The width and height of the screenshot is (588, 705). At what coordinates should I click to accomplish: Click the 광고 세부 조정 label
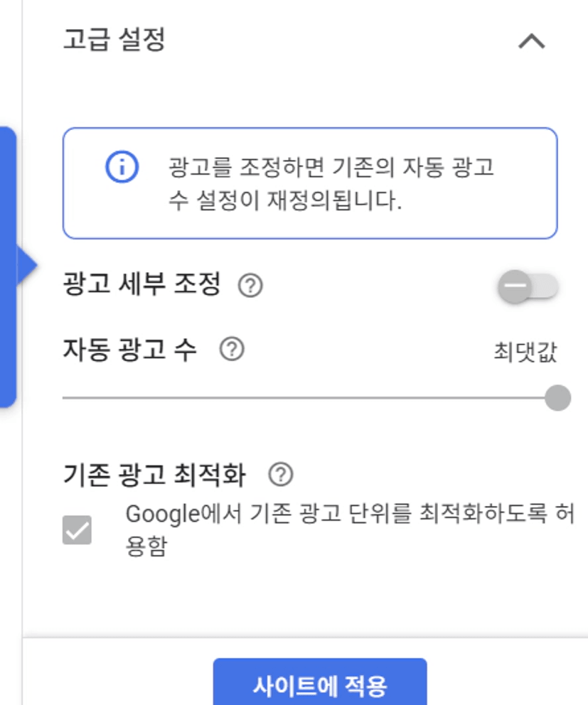pyautogui.click(x=142, y=285)
